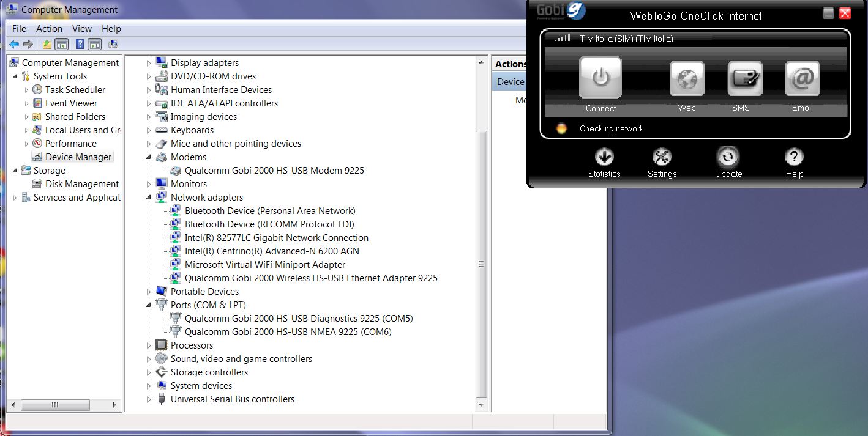Click the Universal Serial Bus controllers icon
The image size is (868, 436).
pos(162,399)
